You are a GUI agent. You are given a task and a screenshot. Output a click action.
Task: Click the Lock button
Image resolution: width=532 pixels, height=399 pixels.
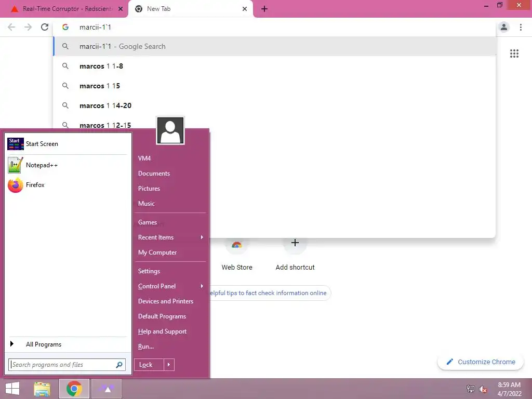point(149,365)
